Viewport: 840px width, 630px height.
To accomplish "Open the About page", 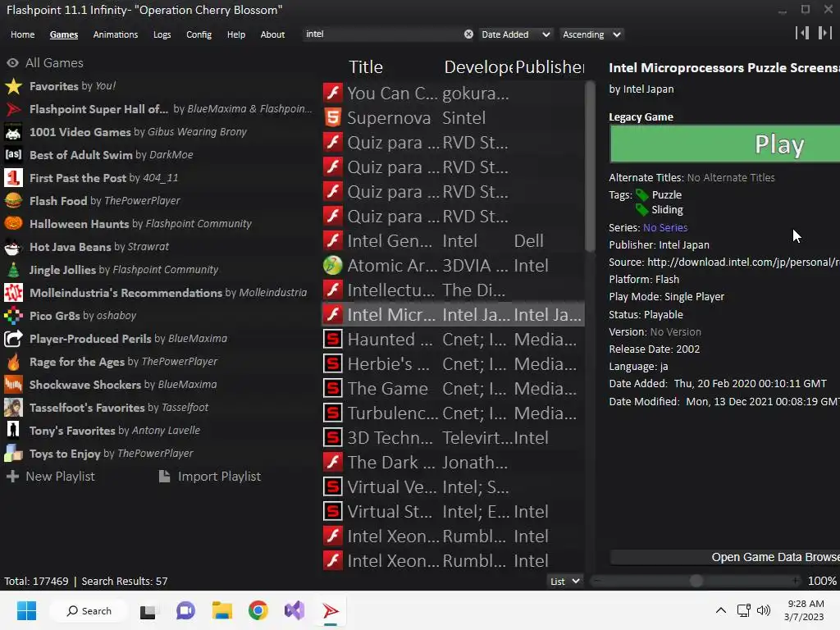I will (272, 34).
